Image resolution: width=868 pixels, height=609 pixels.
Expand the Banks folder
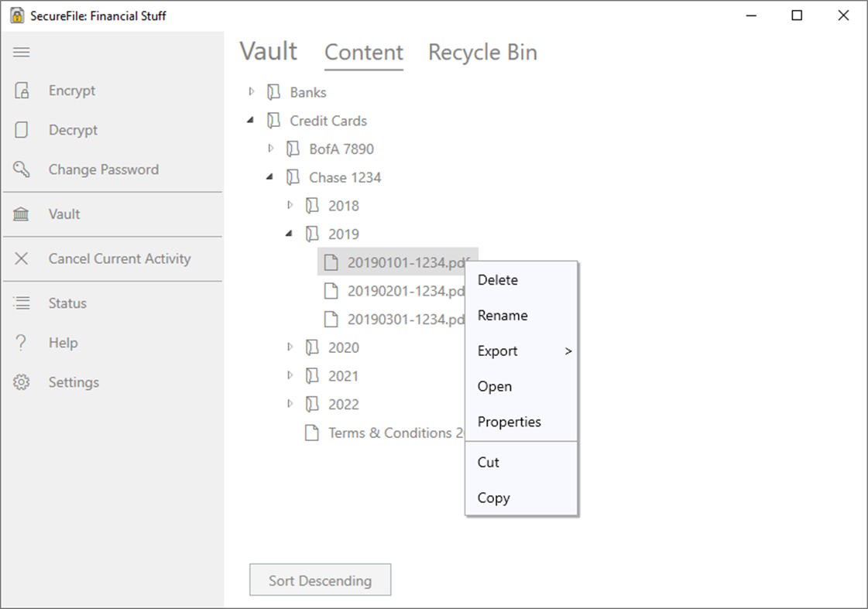[251, 91]
